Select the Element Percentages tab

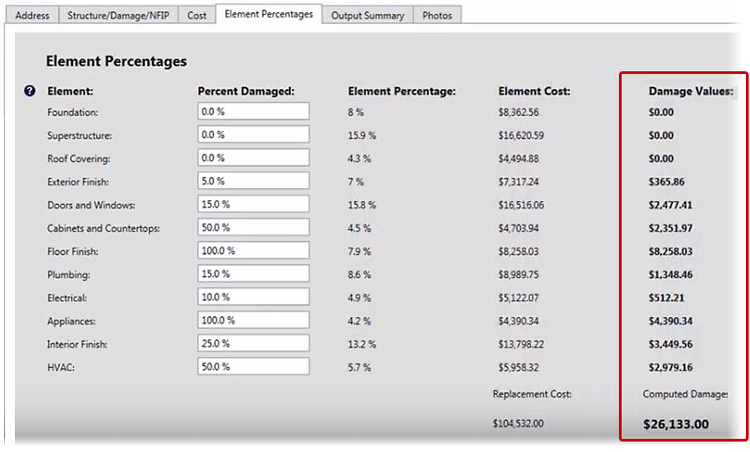point(269,14)
